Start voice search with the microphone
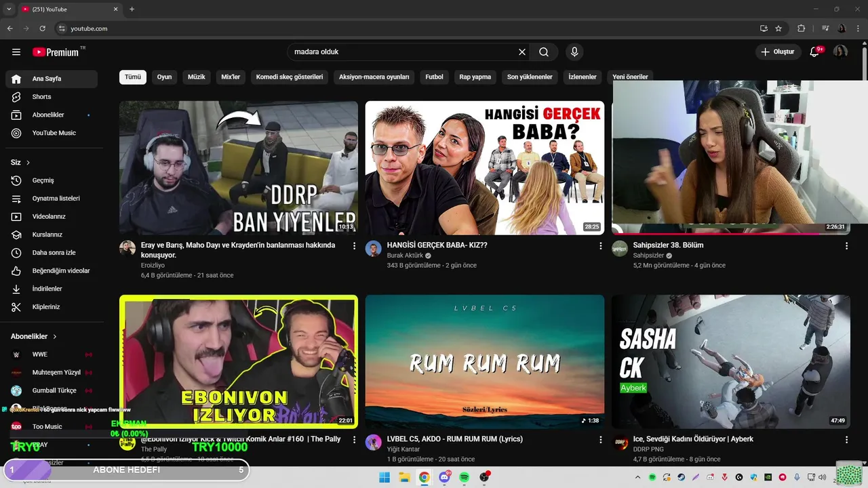 (574, 52)
